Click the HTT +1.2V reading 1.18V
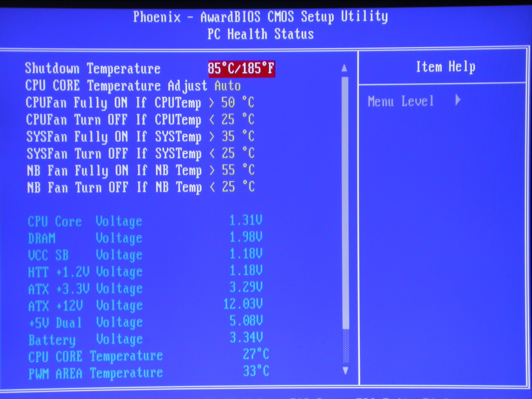The image size is (532, 399). point(246,271)
